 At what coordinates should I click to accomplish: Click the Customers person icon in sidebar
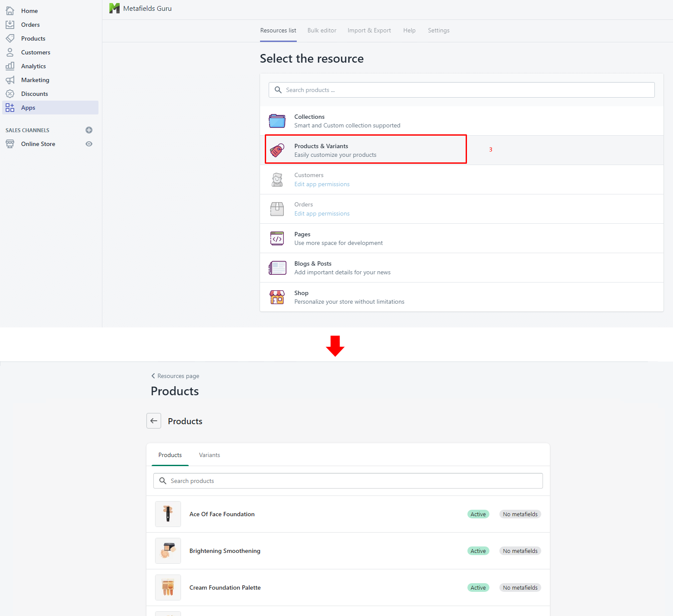pyautogui.click(x=10, y=52)
